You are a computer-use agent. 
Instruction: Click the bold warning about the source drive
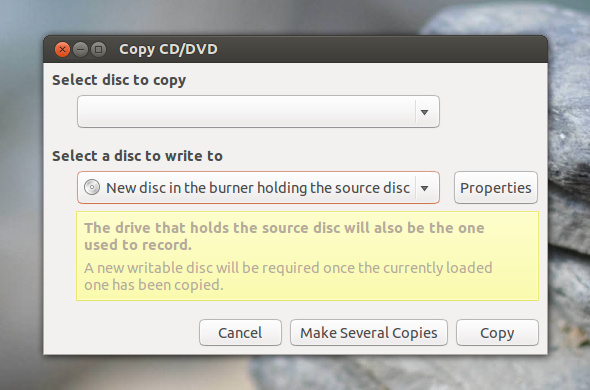click(x=284, y=236)
